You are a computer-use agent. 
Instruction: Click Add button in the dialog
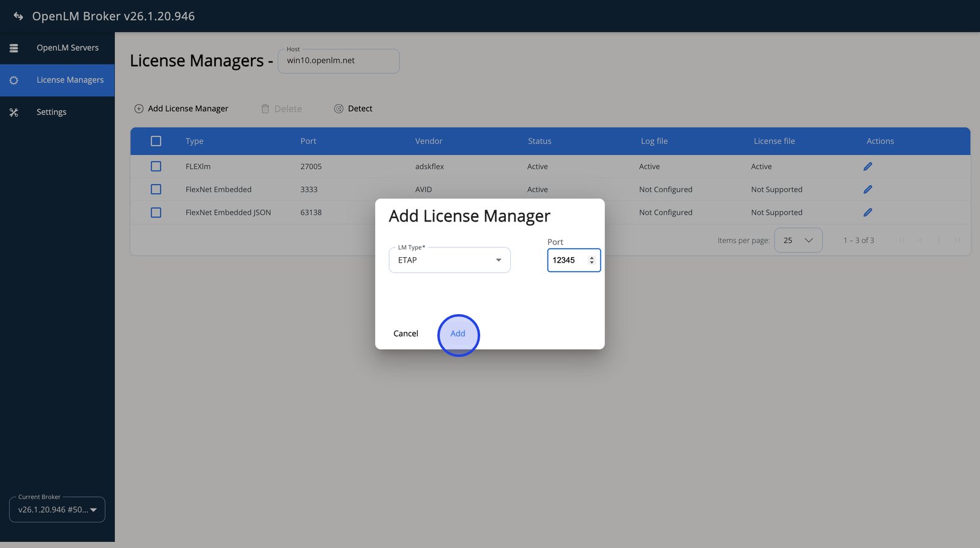[458, 334]
